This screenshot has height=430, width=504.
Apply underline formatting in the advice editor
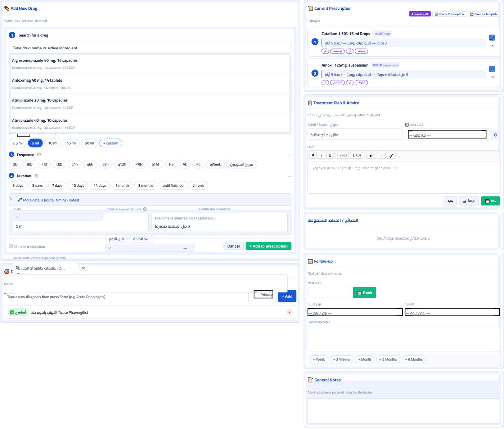click(330, 155)
